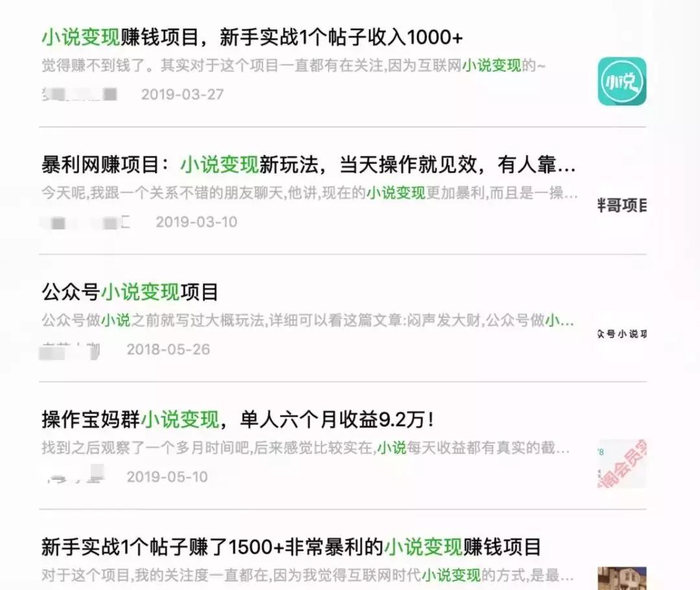Image resolution: width=700 pixels, height=590 pixels.
Task: Click the blurred author name dated 2019-03-10
Action: (x=85, y=222)
